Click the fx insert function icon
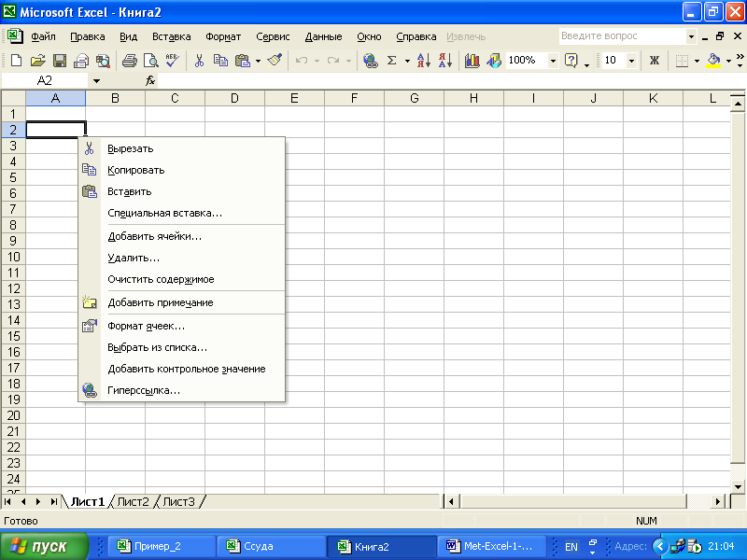 pyautogui.click(x=150, y=81)
